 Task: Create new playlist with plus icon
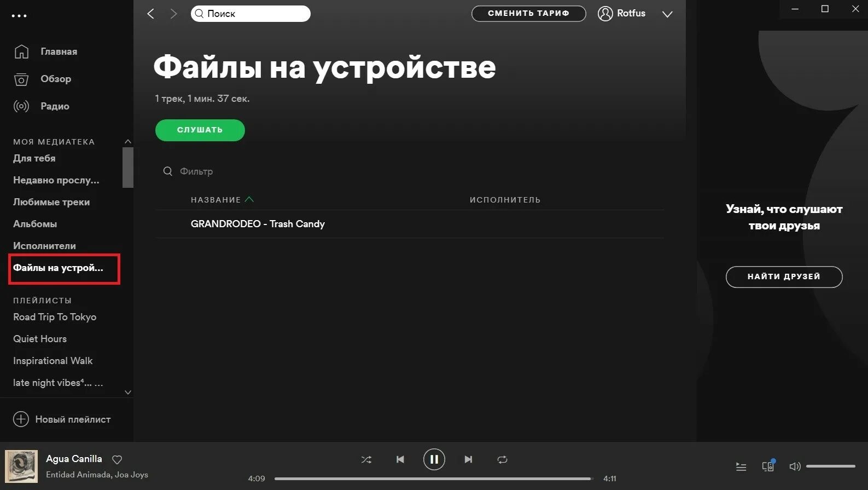[21, 419]
